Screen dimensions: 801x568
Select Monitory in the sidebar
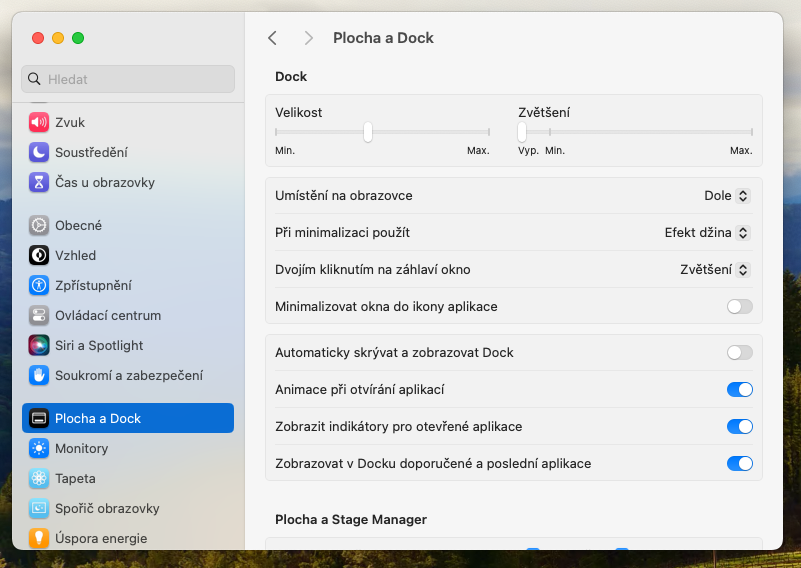tap(82, 448)
